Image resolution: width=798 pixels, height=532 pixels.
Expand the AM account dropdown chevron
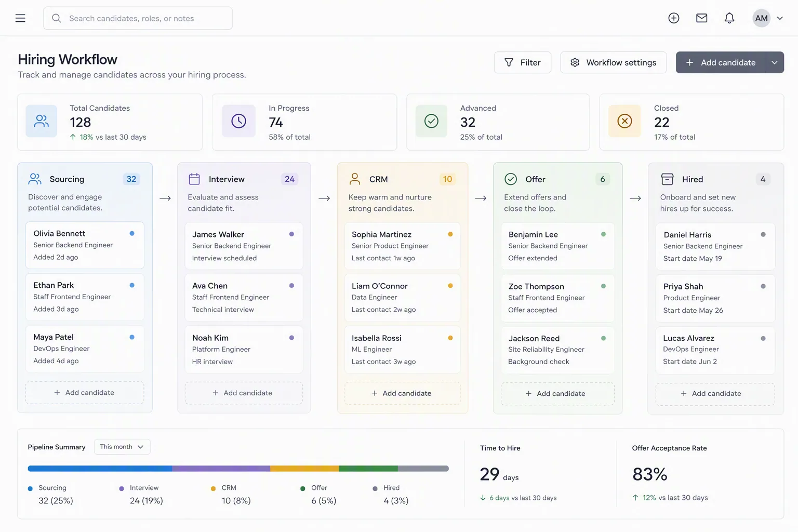(x=780, y=18)
